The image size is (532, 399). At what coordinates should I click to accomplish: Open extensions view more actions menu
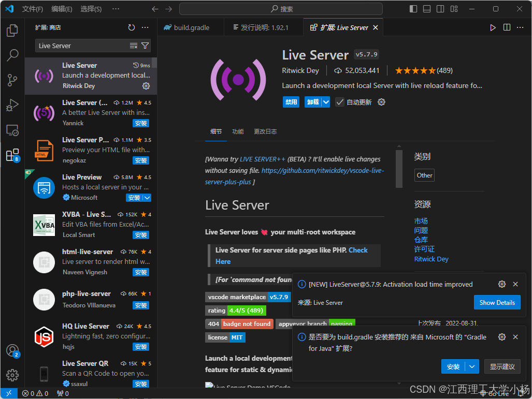tap(145, 27)
